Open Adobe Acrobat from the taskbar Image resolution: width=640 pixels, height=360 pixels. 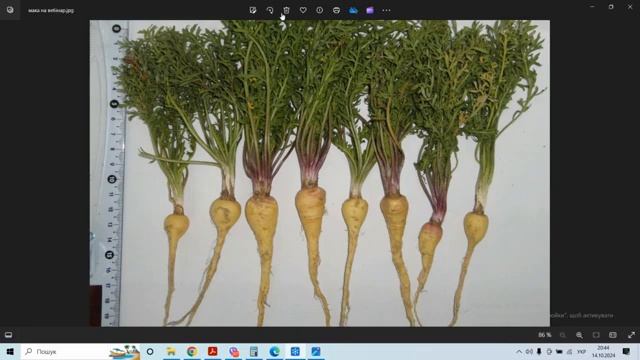coord(213,351)
